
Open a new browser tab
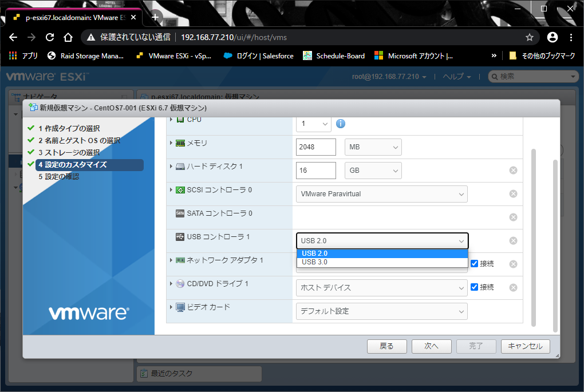155,17
